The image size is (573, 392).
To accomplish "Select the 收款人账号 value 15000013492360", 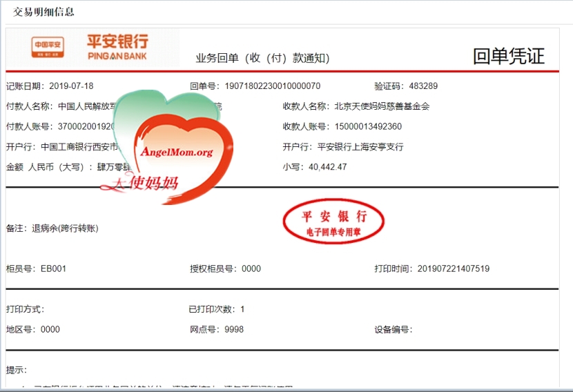I will pyautogui.click(x=368, y=126).
